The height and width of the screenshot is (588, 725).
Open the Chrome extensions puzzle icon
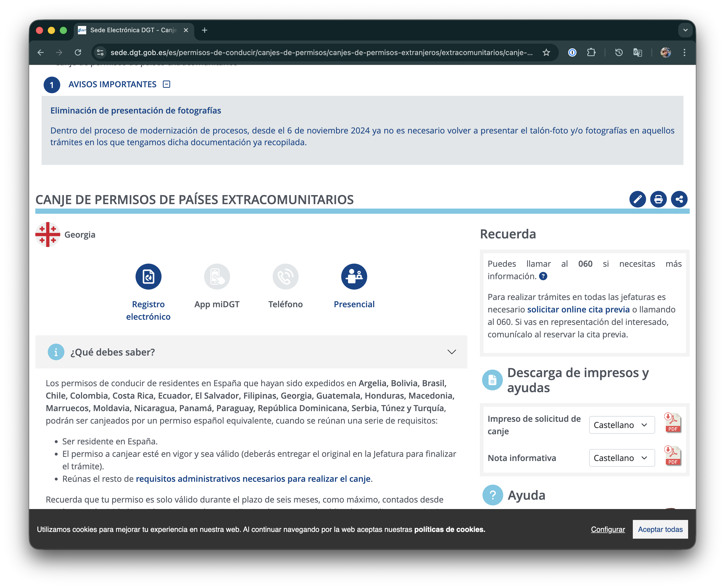click(x=591, y=52)
